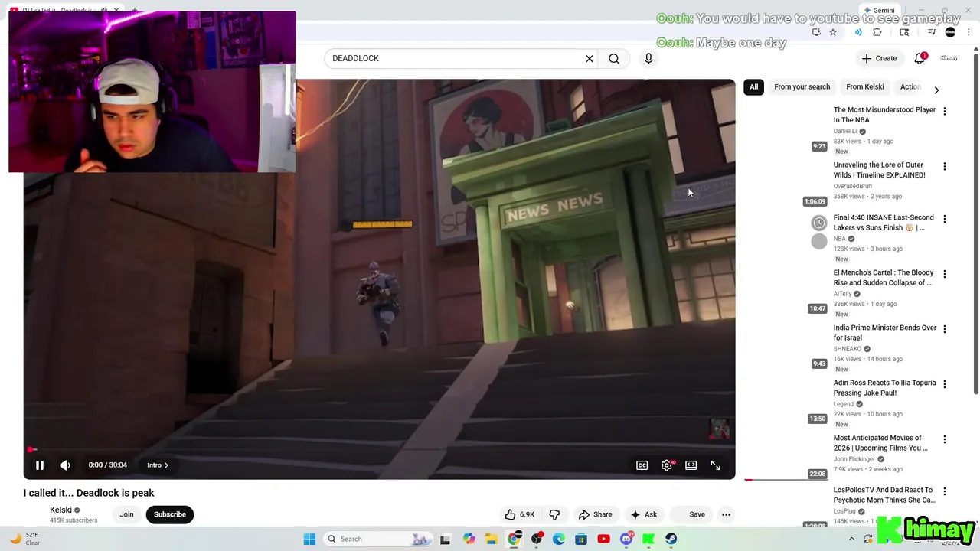Select the From your search chip

802,86
